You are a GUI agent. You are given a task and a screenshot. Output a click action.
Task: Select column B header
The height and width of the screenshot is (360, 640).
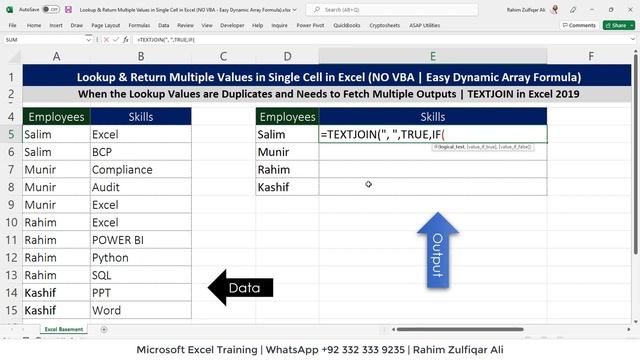[x=141, y=56]
